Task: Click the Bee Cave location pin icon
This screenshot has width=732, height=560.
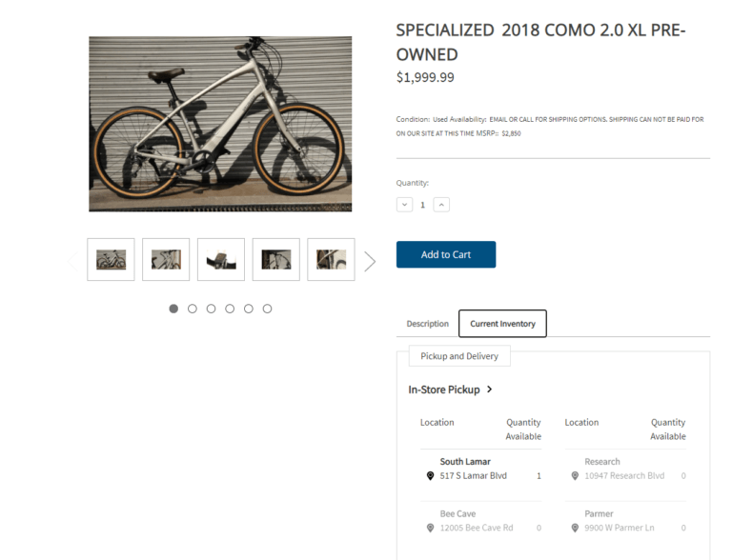Action: (430, 528)
